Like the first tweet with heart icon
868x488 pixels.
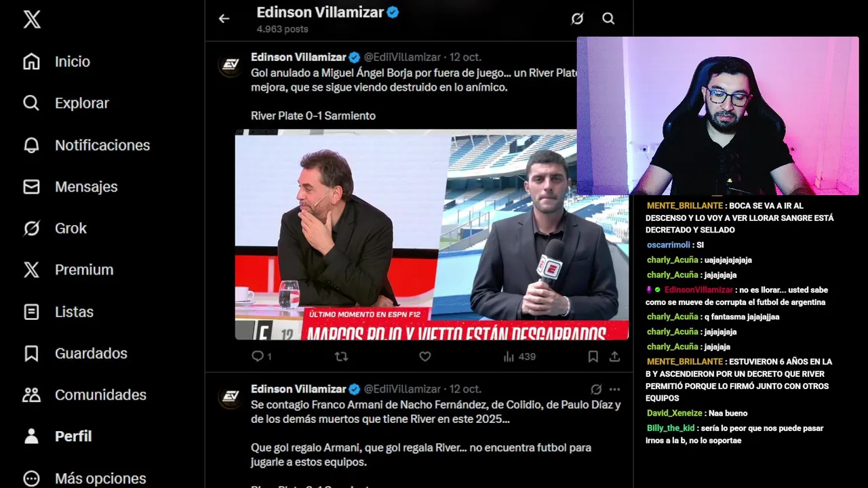click(425, 356)
